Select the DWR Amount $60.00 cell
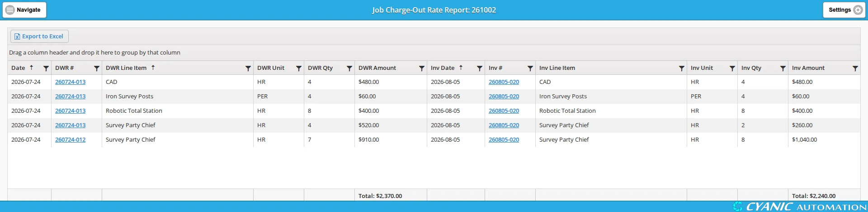The height and width of the screenshot is (212, 868). (x=391, y=97)
